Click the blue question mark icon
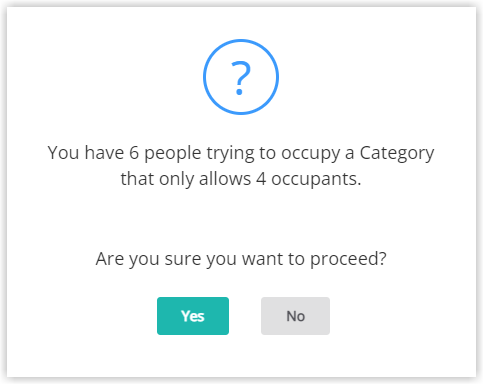 [241, 77]
